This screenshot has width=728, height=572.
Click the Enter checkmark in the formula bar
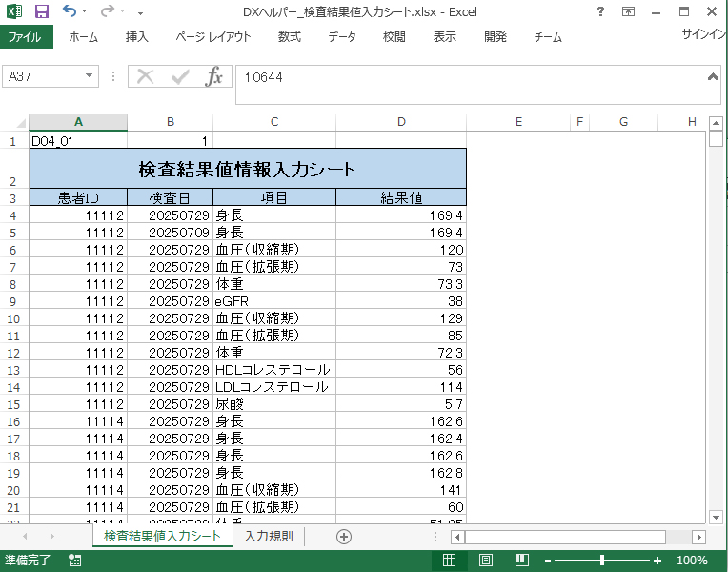[180, 77]
